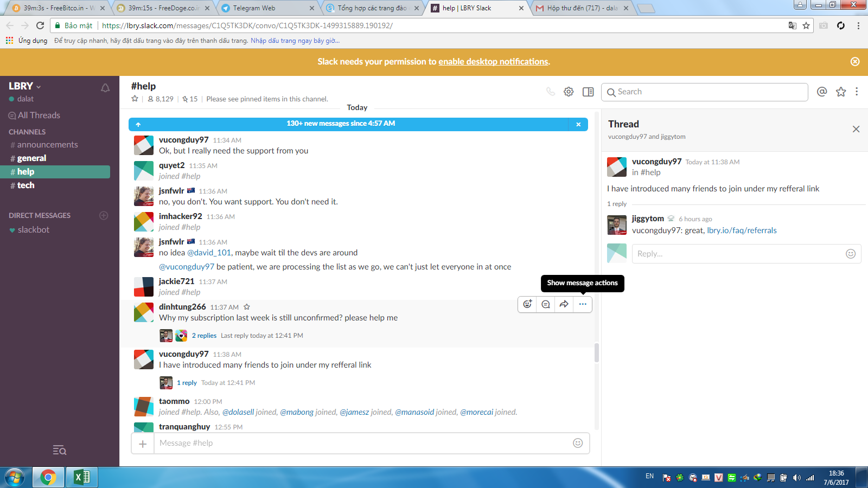Open Excel from taskbar

click(82, 477)
